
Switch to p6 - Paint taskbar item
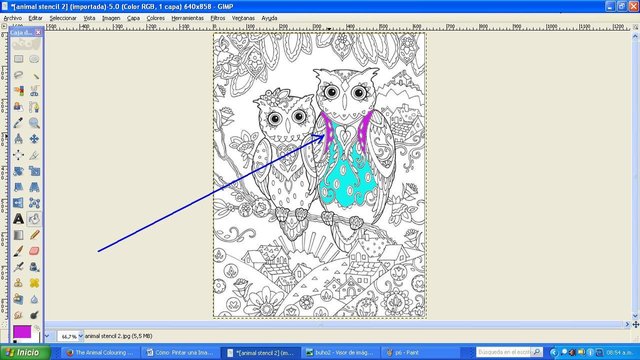click(420, 352)
